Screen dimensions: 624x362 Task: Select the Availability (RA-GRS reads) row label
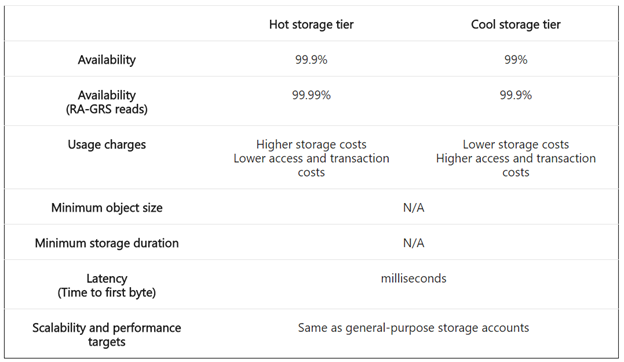(107, 102)
